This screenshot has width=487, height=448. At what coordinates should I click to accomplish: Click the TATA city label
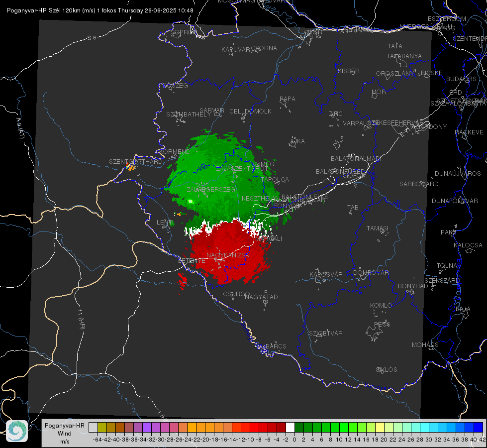(x=395, y=46)
